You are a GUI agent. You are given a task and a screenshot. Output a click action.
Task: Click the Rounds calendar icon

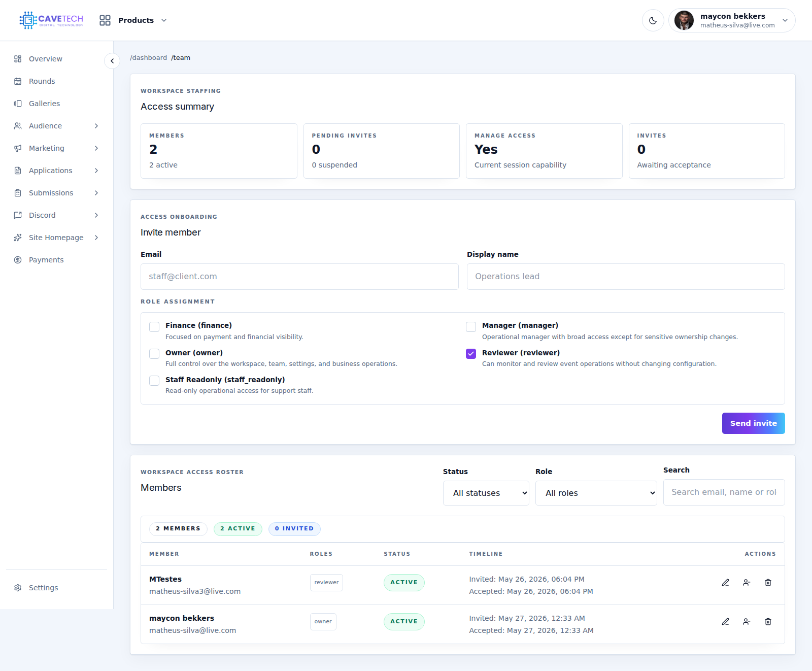click(x=18, y=81)
